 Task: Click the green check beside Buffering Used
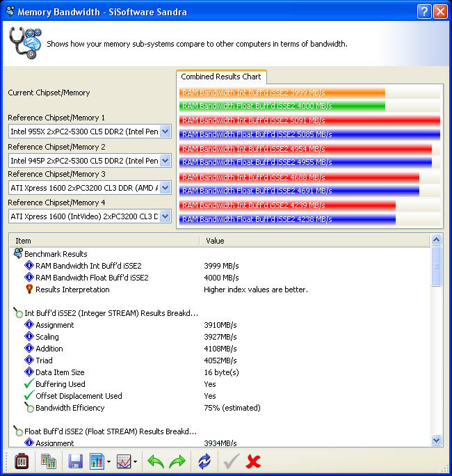pyautogui.click(x=29, y=383)
